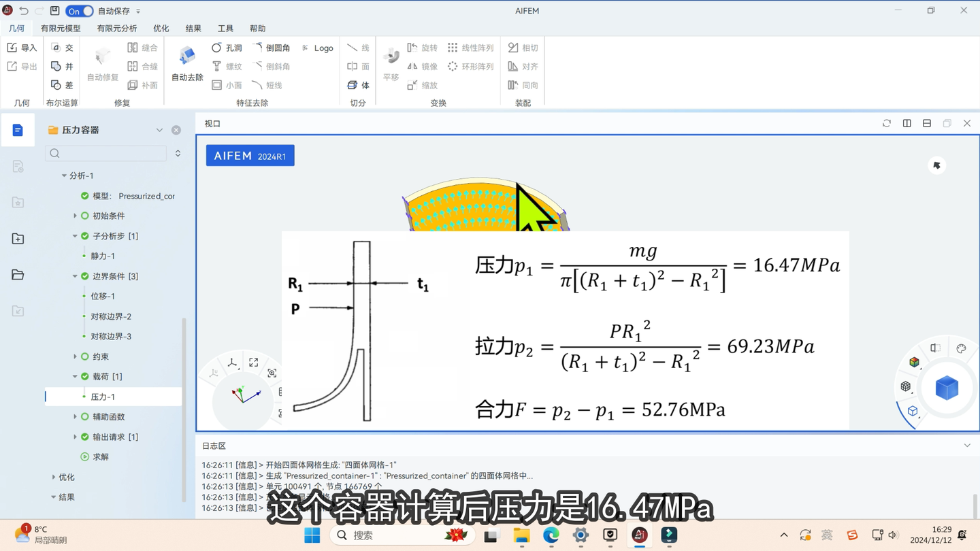Expand the 优化 tree node
Viewport: 980px width, 551px height.
point(54,477)
